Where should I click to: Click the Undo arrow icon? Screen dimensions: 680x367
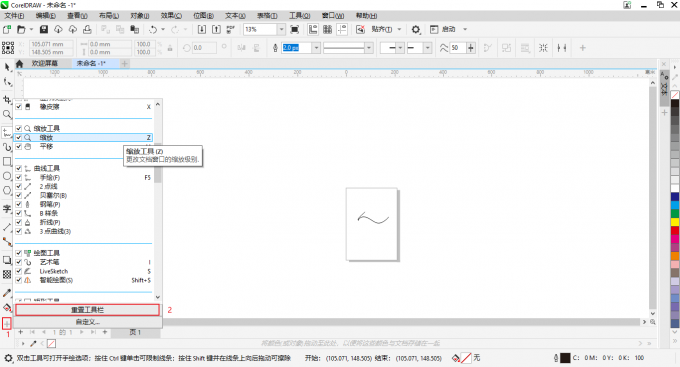coord(153,29)
